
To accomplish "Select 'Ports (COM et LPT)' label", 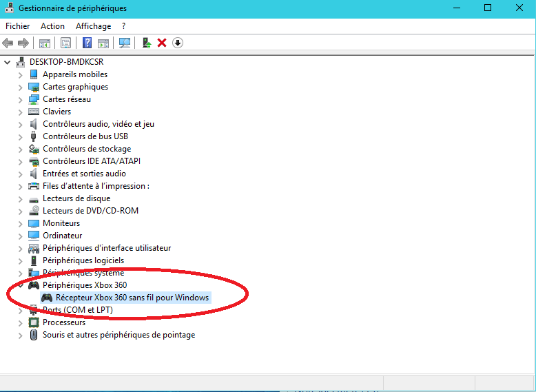I will pos(78,310).
